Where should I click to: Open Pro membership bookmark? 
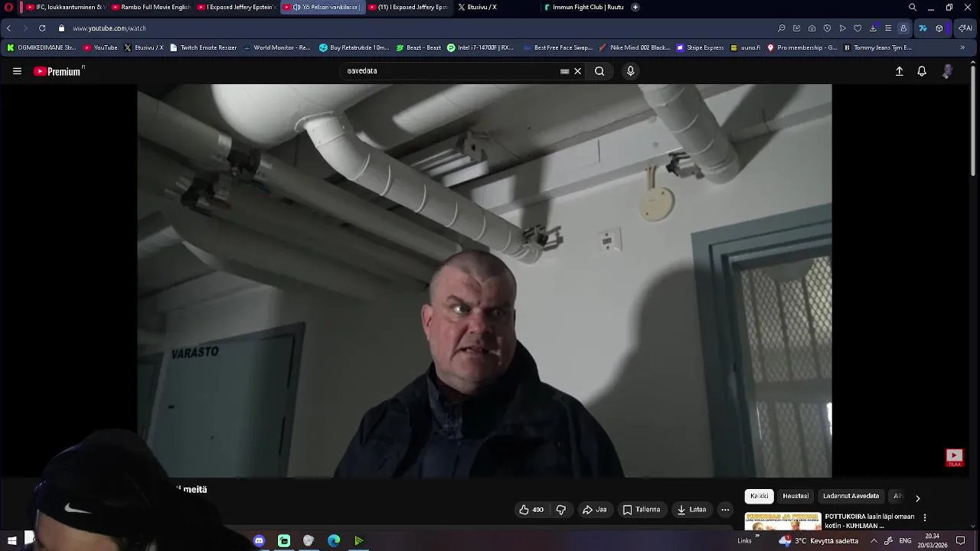pyautogui.click(x=802, y=47)
